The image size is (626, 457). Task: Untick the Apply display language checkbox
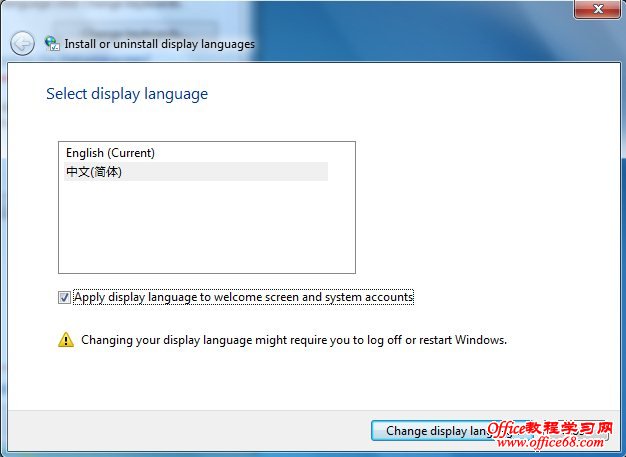coord(64,297)
